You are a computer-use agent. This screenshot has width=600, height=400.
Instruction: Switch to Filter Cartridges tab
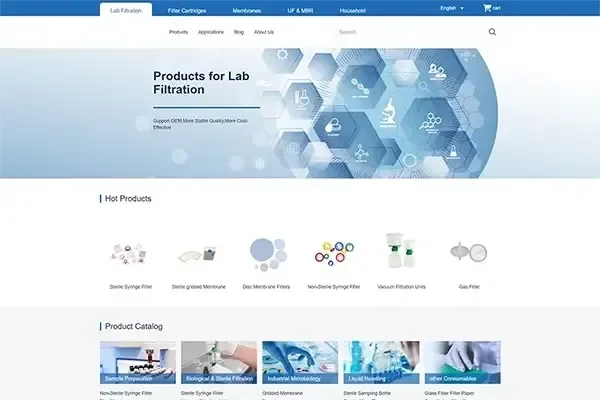coord(187,11)
